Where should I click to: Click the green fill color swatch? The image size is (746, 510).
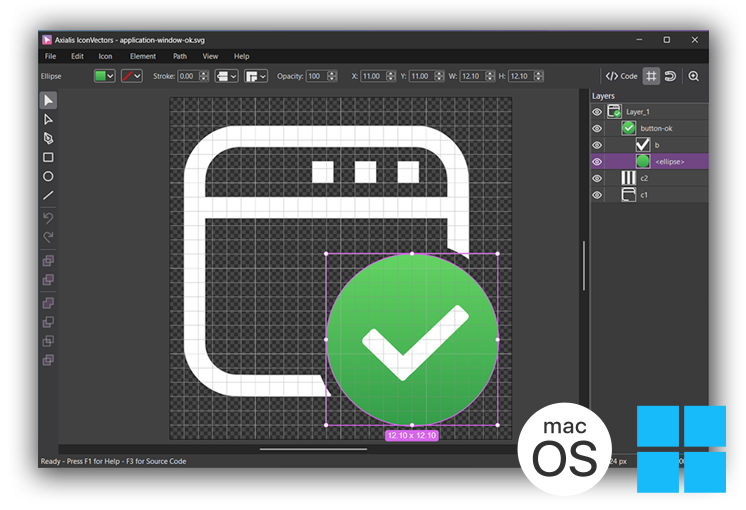[x=100, y=76]
